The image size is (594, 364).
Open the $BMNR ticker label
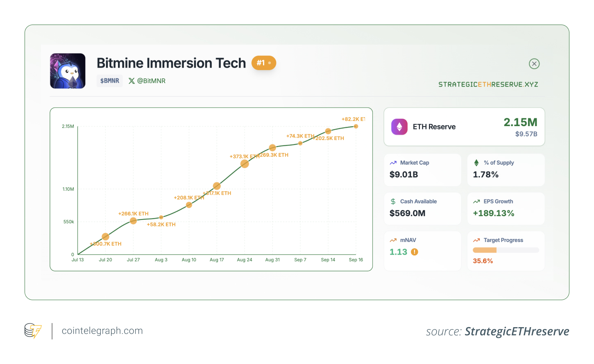109,81
